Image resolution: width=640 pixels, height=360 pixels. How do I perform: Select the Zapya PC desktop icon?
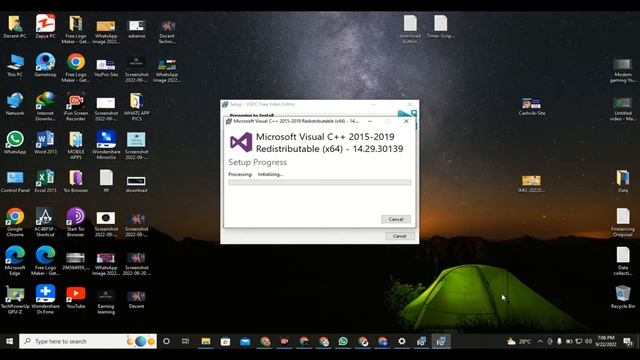coord(45,27)
